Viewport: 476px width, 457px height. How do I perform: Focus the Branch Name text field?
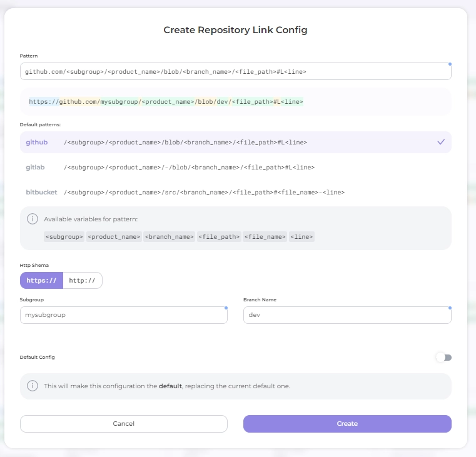[347, 315]
